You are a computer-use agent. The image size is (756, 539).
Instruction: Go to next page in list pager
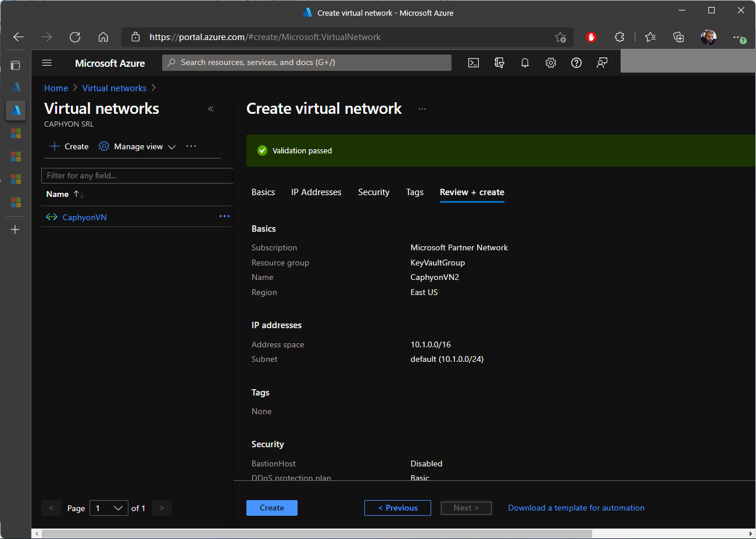(x=162, y=508)
